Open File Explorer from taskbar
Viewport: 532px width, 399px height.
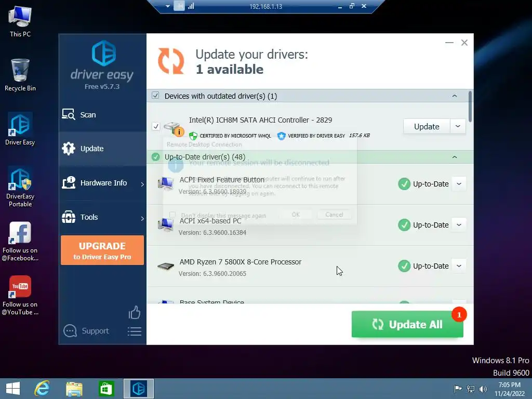click(74, 389)
